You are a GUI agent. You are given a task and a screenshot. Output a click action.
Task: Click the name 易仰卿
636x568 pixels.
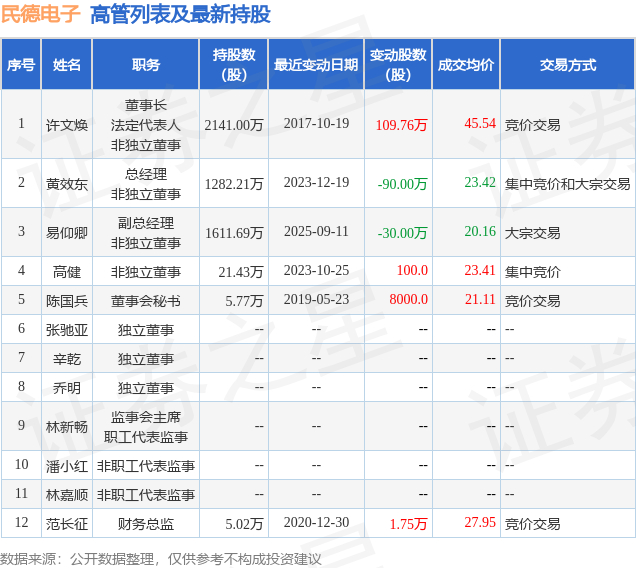[67, 233]
